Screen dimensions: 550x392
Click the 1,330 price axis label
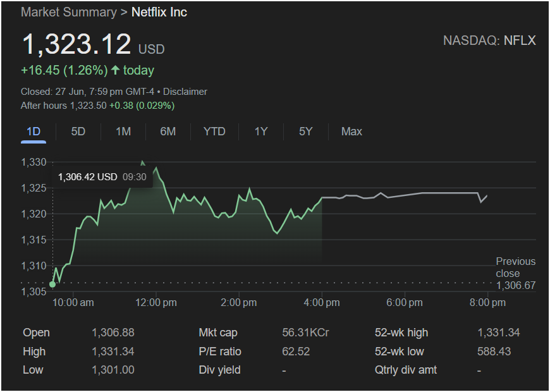(34, 162)
